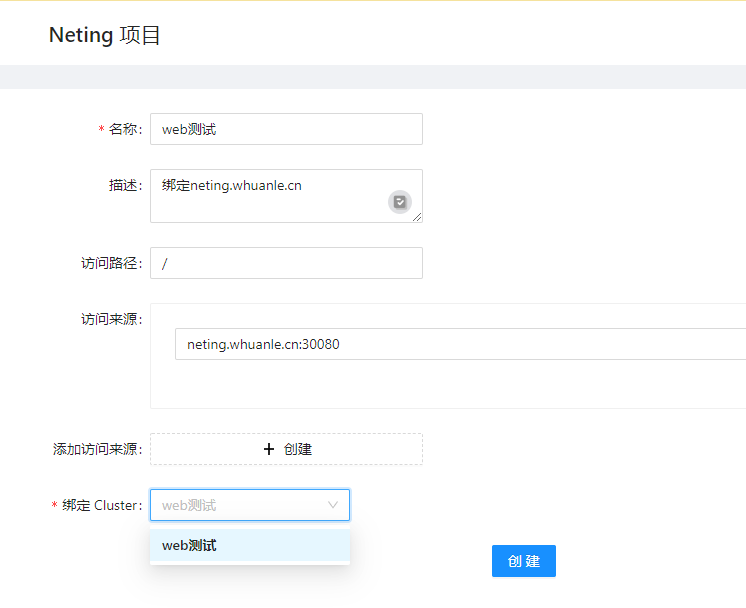746x608 pixels.
Task: Click the checkmark icon inside description textarea
Action: pos(400,202)
